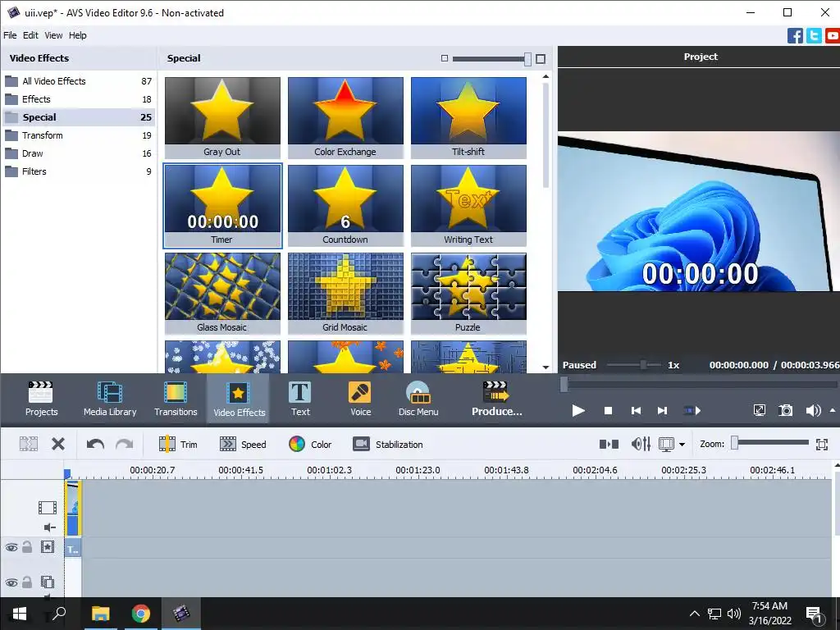Click the Trim tool
The height and width of the screenshot is (630, 840).
178,444
